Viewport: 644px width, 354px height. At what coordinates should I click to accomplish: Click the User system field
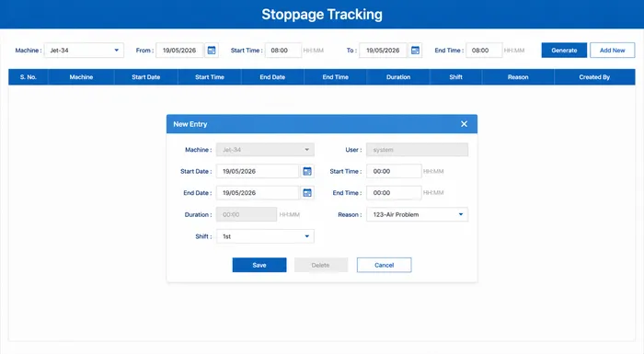418,150
